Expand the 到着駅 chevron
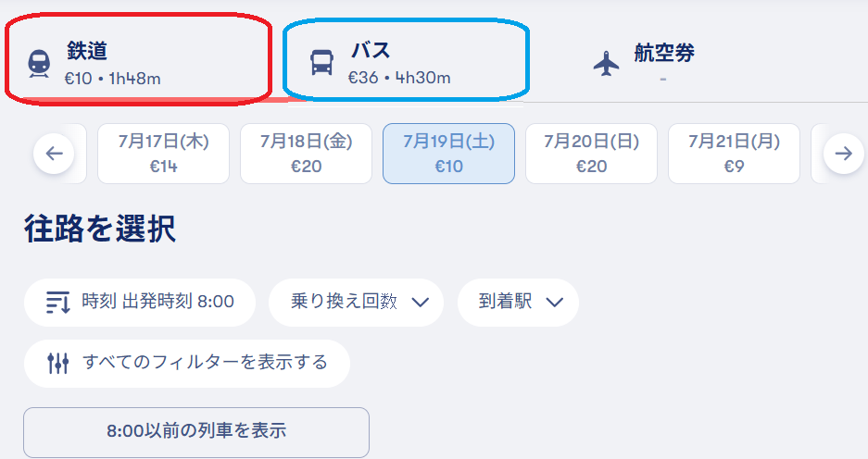868x459 pixels. click(554, 303)
